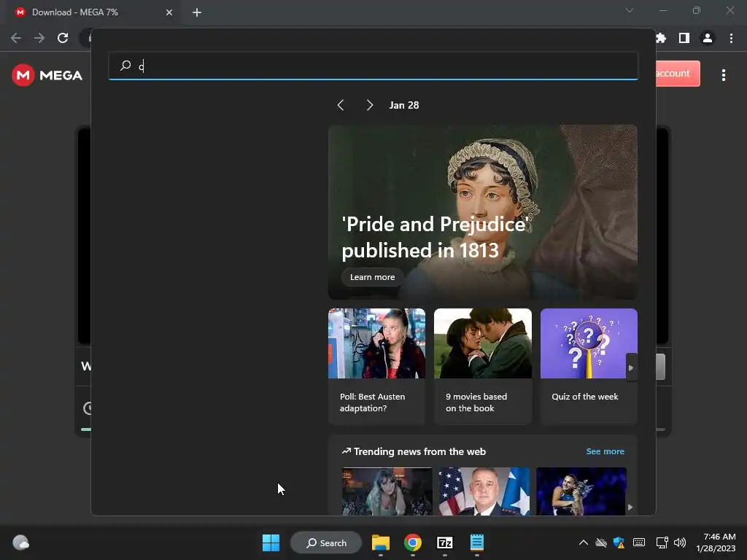The height and width of the screenshot is (560, 747).
Task: Open the clock showing 7:46 AM
Action: point(716,542)
